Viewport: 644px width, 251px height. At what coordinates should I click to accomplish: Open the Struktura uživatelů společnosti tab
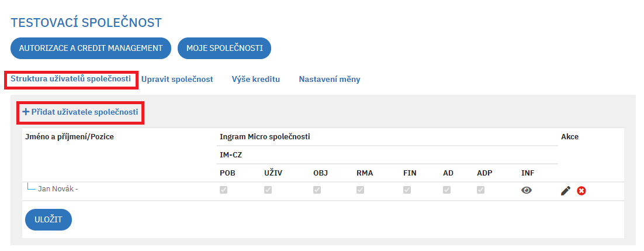(x=71, y=79)
